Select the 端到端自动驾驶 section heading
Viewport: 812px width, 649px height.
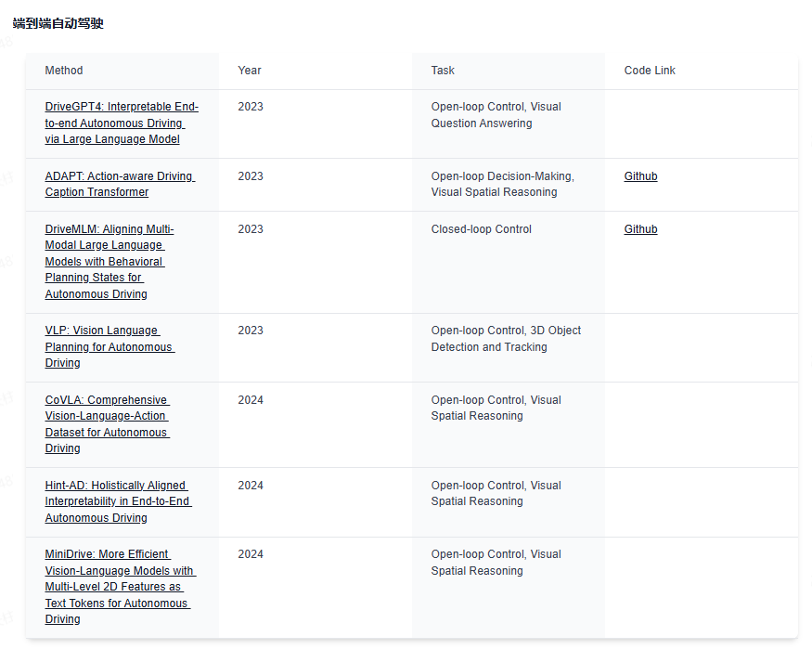coord(58,23)
